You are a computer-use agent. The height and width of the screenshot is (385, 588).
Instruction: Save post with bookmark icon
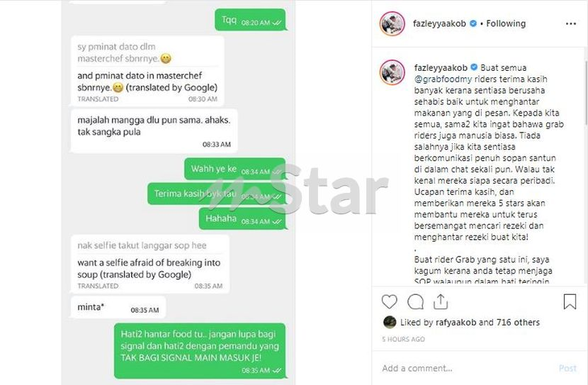click(570, 302)
